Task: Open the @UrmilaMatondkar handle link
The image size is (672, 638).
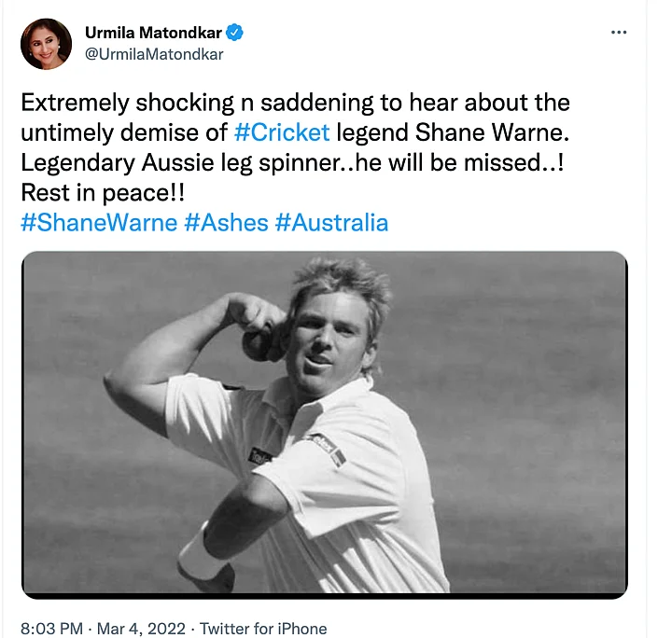Action: [x=154, y=54]
